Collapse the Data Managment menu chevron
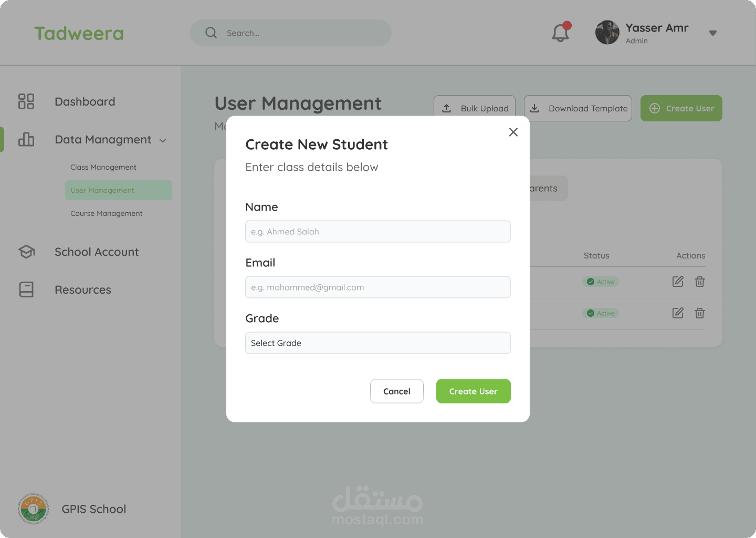 coord(163,140)
